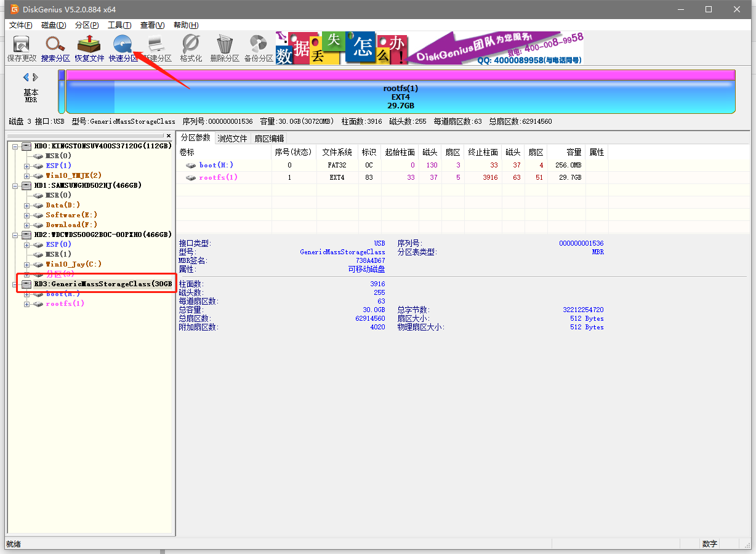The height and width of the screenshot is (554, 756).
Task: Collapse the HD2 WDC disk node
Action: click(15, 235)
